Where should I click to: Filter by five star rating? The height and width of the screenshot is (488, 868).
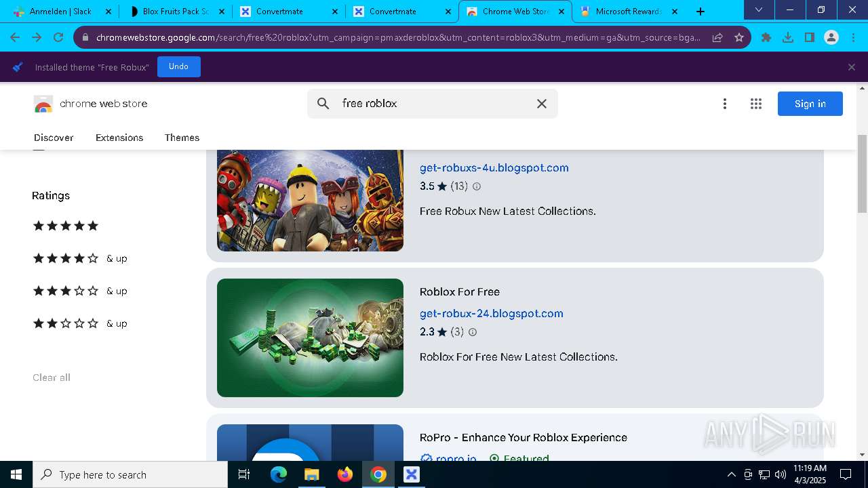65,226
